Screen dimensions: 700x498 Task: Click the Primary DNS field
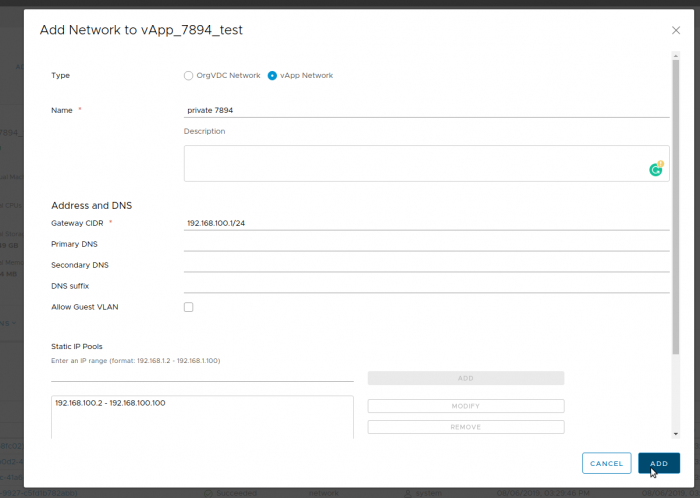426,244
